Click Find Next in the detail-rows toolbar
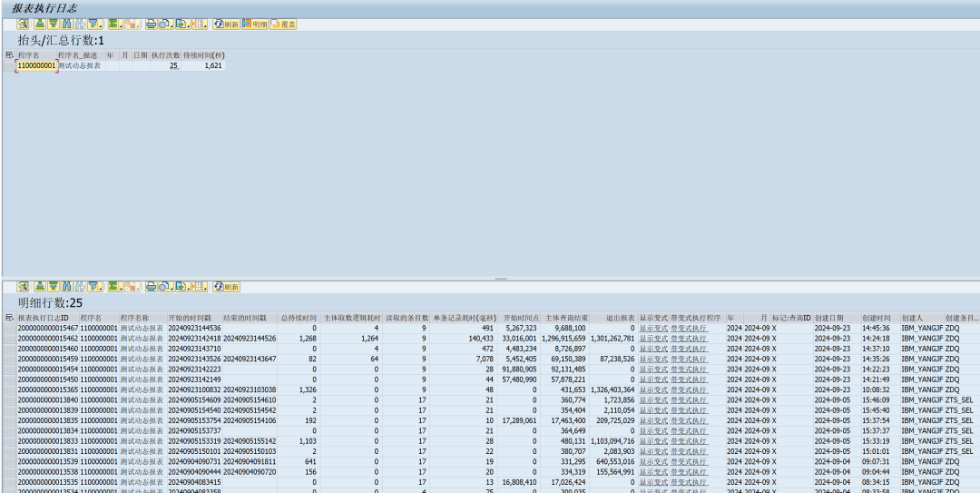980x493 pixels. point(80,287)
